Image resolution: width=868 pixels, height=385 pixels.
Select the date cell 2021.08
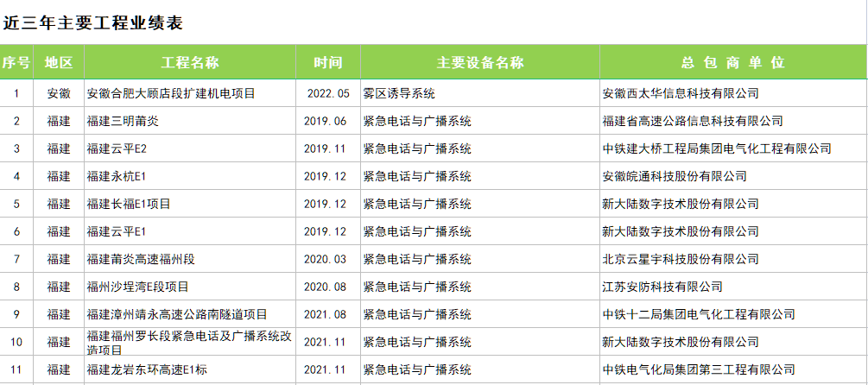328,314
